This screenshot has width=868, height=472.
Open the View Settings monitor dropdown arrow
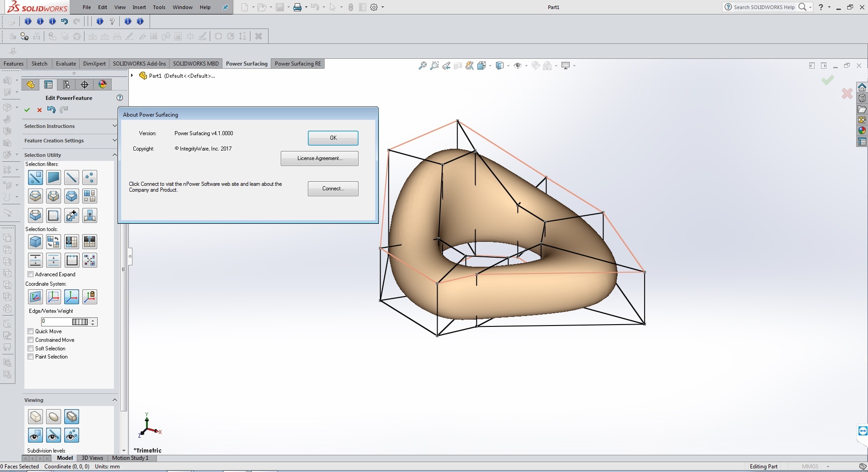pyautogui.click(x=574, y=66)
